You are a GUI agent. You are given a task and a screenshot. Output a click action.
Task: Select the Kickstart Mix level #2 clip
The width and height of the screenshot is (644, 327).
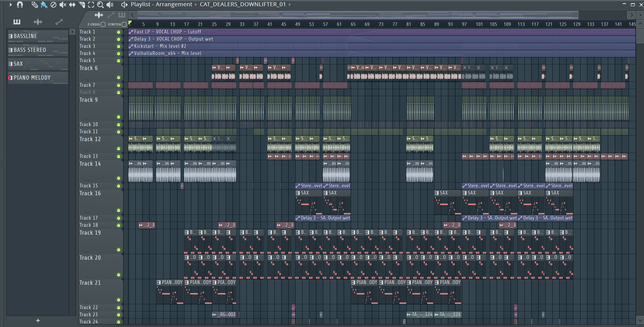(382, 46)
